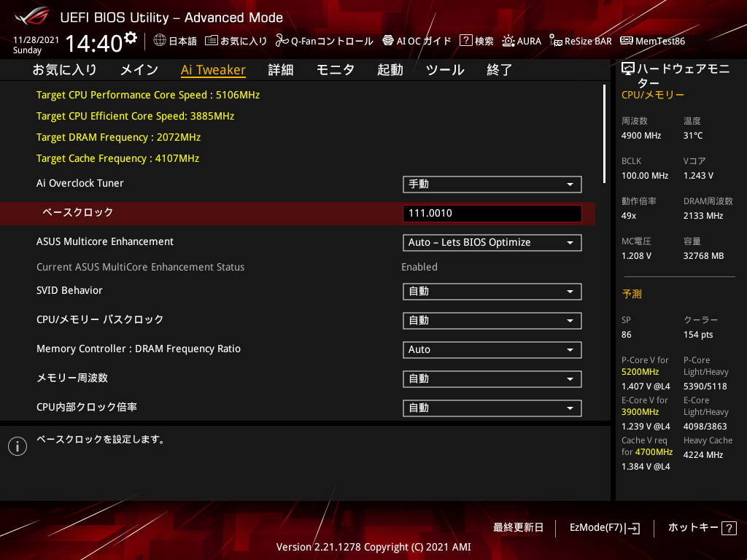Open clock settings gear icon
Image resolution: width=747 pixels, height=560 pixels.
pos(131,37)
